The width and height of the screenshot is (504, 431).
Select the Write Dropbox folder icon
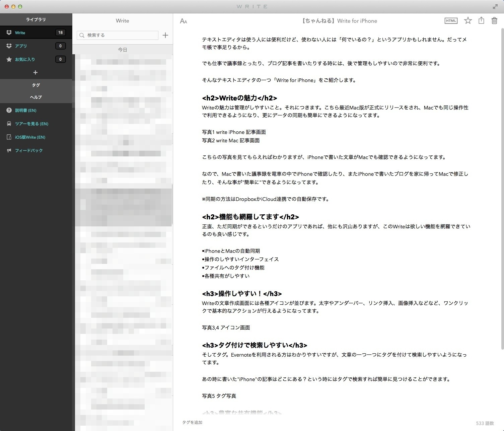tap(9, 32)
